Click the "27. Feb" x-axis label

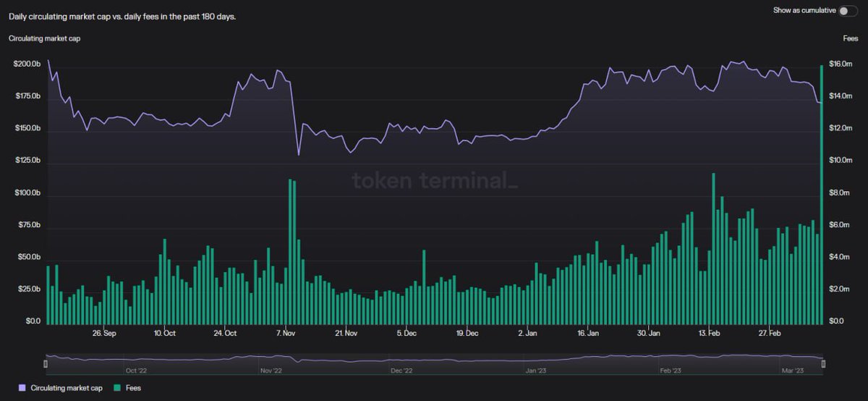point(770,334)
